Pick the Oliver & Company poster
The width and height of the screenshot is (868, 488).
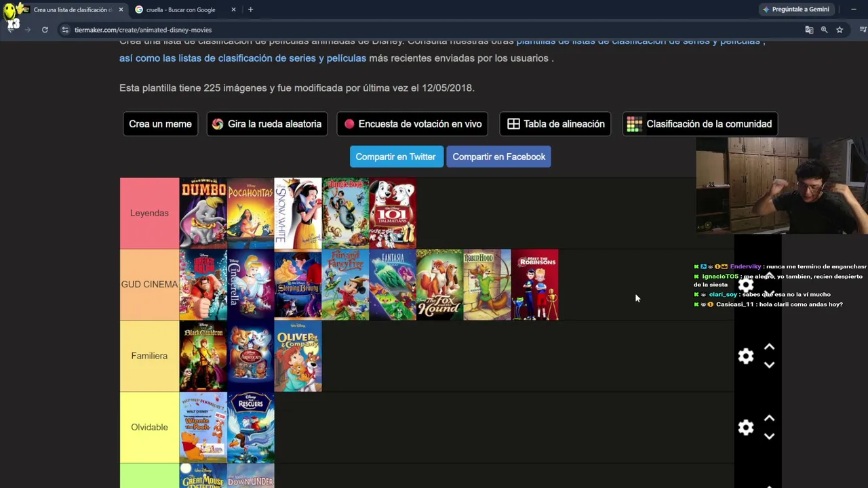tap(298, 356)
